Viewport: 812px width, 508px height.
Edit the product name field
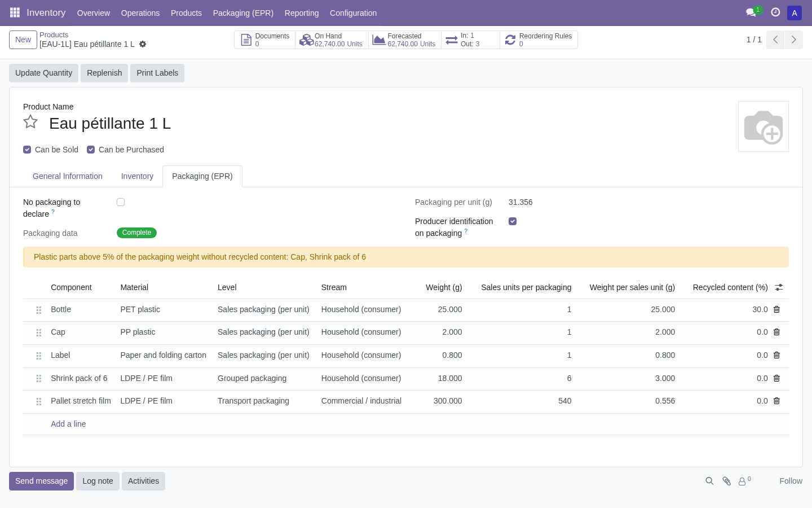[110, 124]
